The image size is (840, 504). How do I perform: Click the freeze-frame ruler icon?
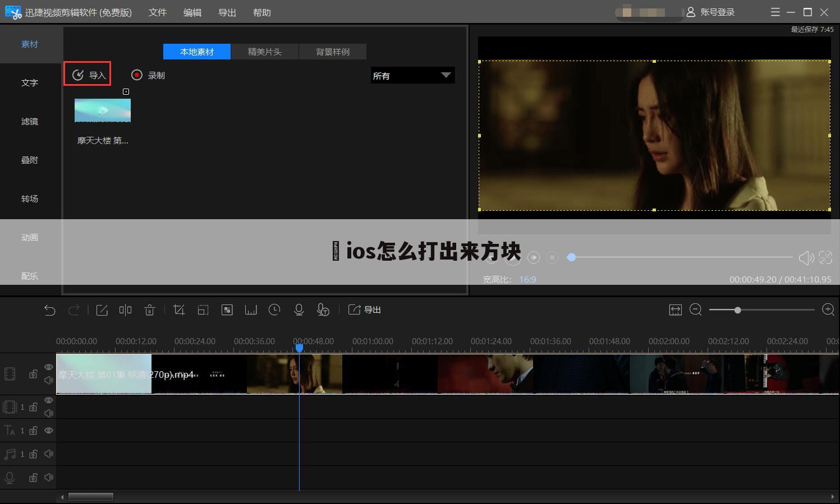point(251,310)
